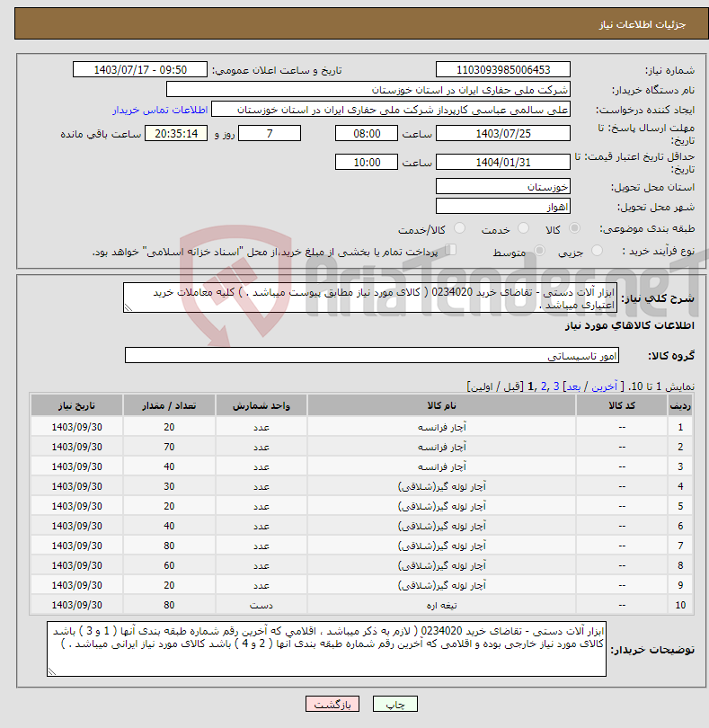
Task: Click the request creator name field
Action: 391,110
